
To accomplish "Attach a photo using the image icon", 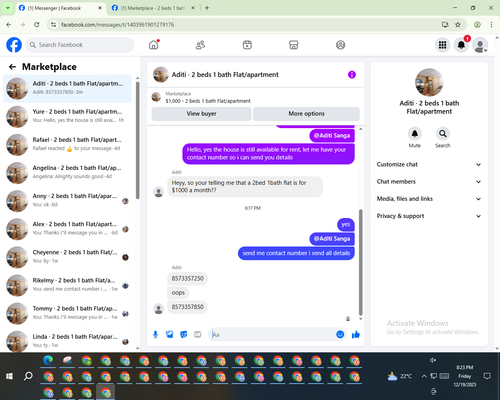I will pos(170,334).
